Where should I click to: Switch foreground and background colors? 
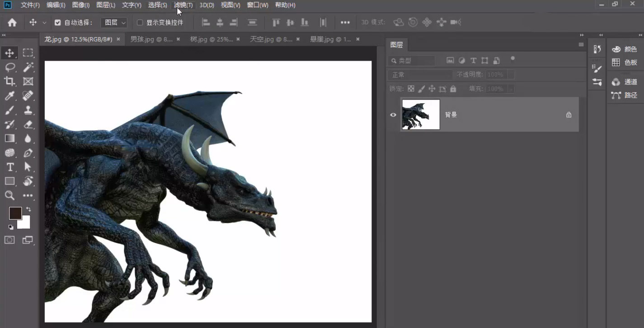(28, 209)
